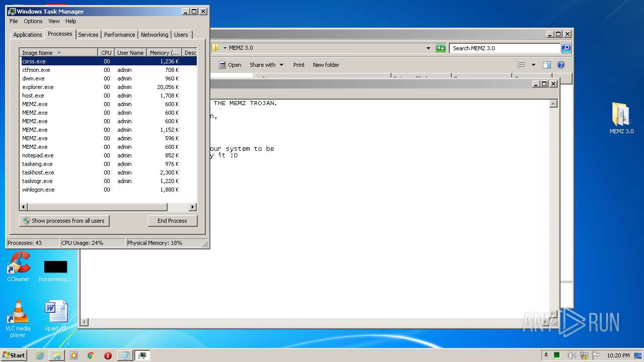644x362 pixels.
Task: Click New folder in Explorer toolbar
Action: point(326,65)
